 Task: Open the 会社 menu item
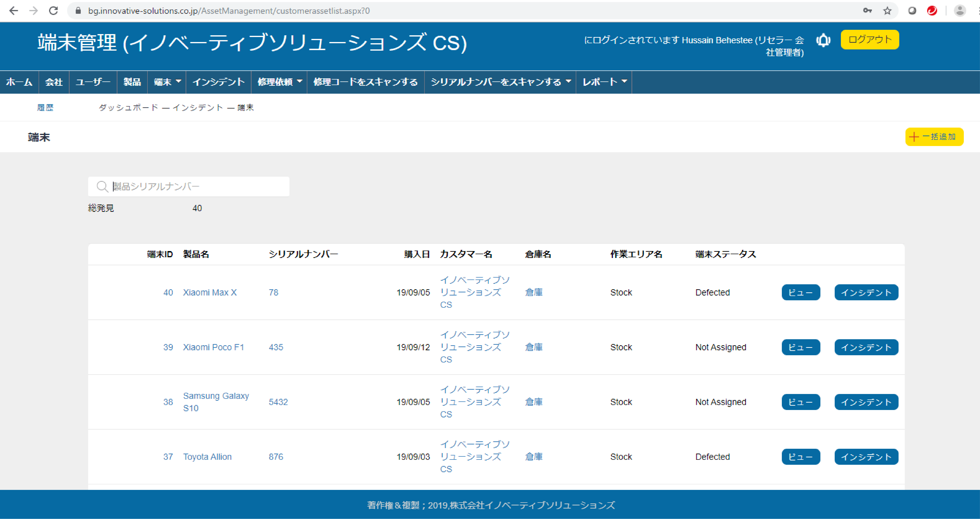point(54,82)
